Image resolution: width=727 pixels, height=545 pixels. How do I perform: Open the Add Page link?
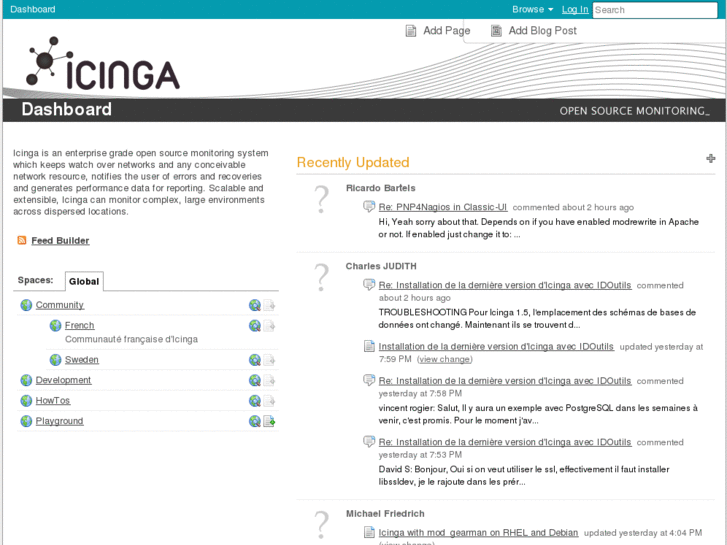click(x=446, y=31)
